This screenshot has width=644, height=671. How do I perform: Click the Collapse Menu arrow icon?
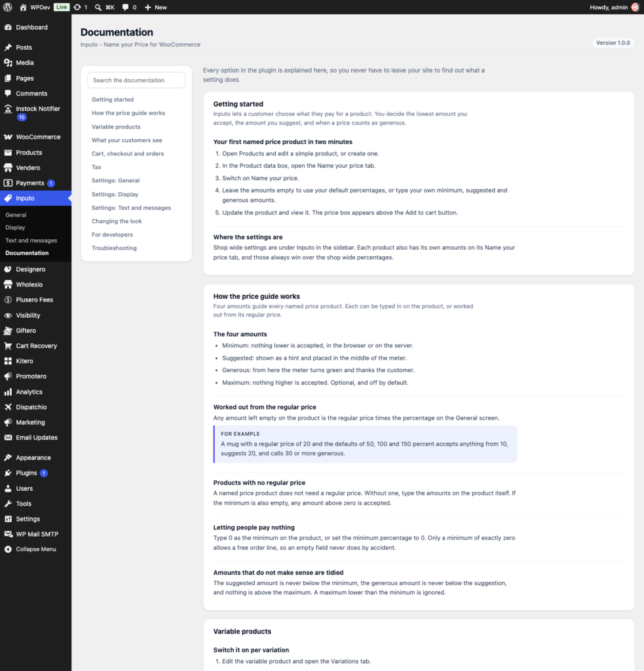[8, 549]
